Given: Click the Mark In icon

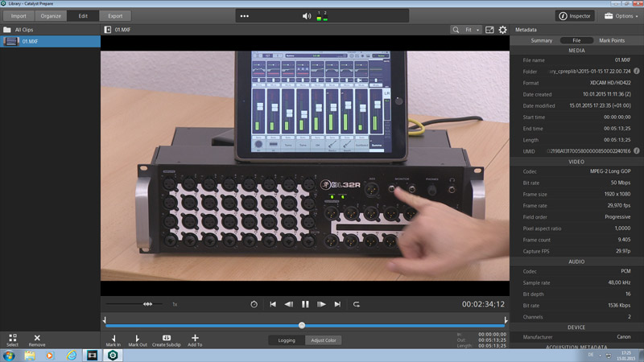Looking at the screenshot, I should (x=114, y=338).
